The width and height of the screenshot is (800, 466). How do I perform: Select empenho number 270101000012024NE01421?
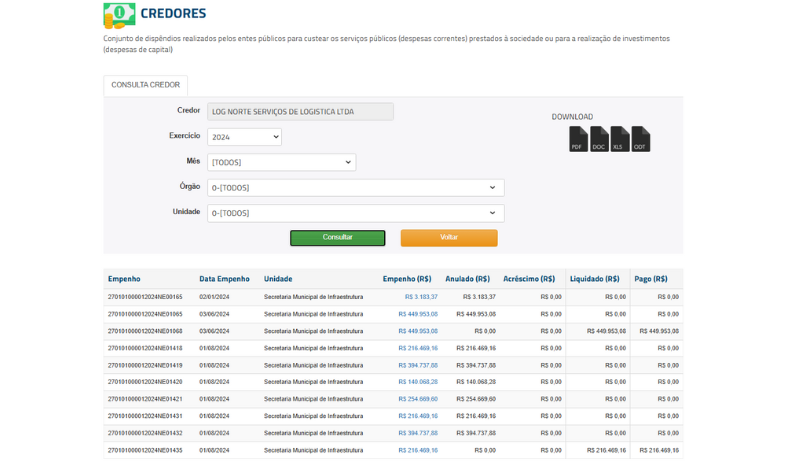click(145, 399)
